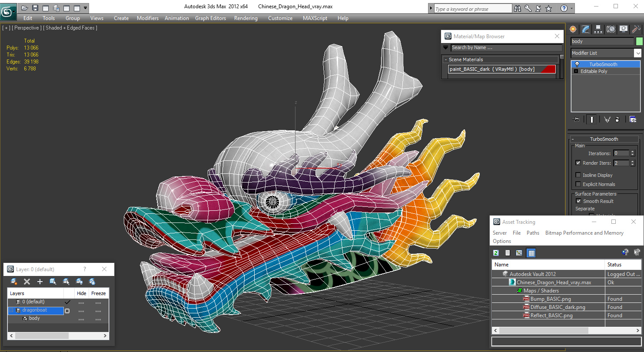This screenshot has height=352, width=644.
Task: Click Status column header in Asset Tracking
Action: point(623,265)
